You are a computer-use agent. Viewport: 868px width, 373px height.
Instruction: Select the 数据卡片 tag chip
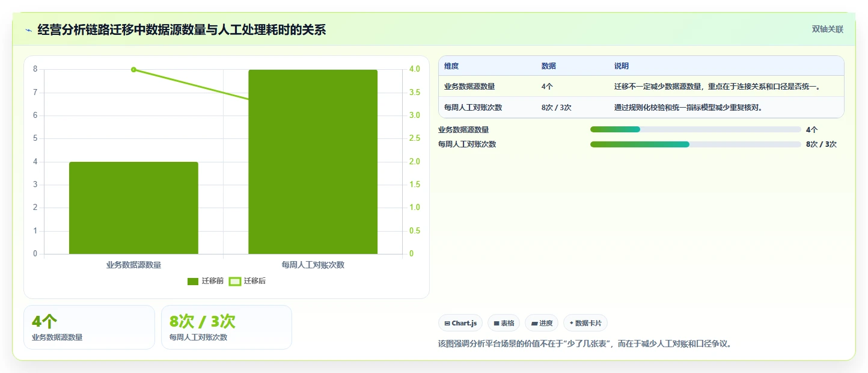(585, 323)
